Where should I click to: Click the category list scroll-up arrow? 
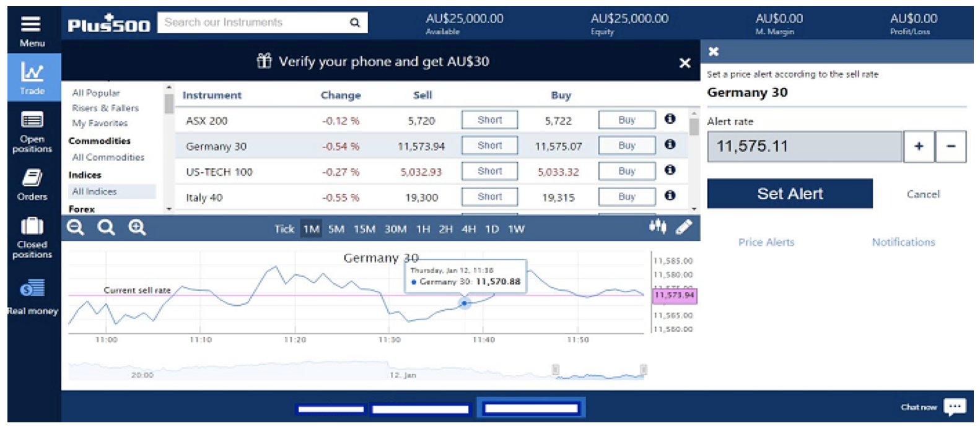pos(168,87)
